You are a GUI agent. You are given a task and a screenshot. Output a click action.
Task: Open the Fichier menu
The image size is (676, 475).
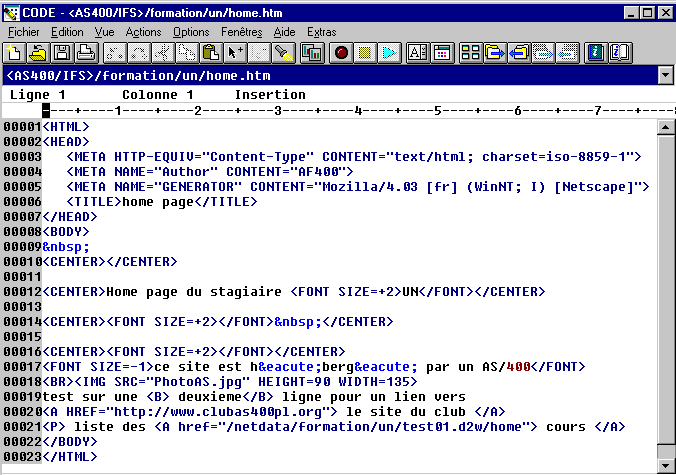pyautogui.click(x=23, y=32)
